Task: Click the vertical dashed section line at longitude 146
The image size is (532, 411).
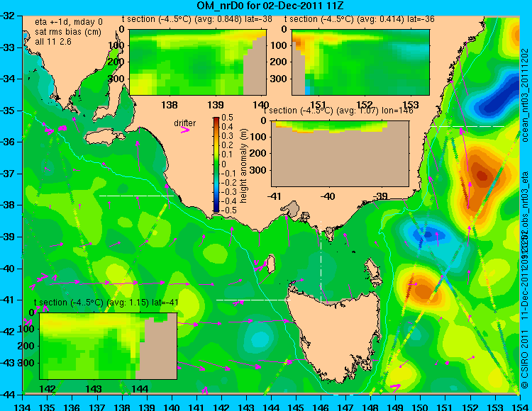Action: tap(321, 261)
